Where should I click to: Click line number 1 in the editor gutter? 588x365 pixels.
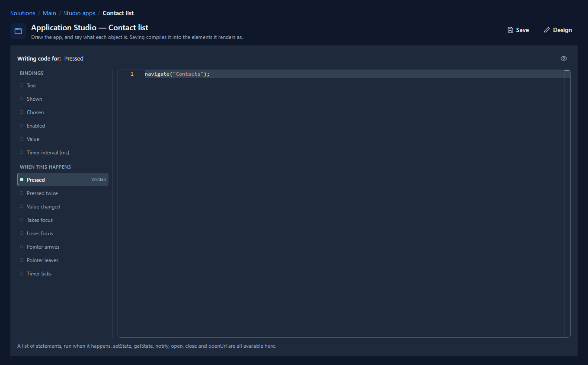tap(132, 74)
